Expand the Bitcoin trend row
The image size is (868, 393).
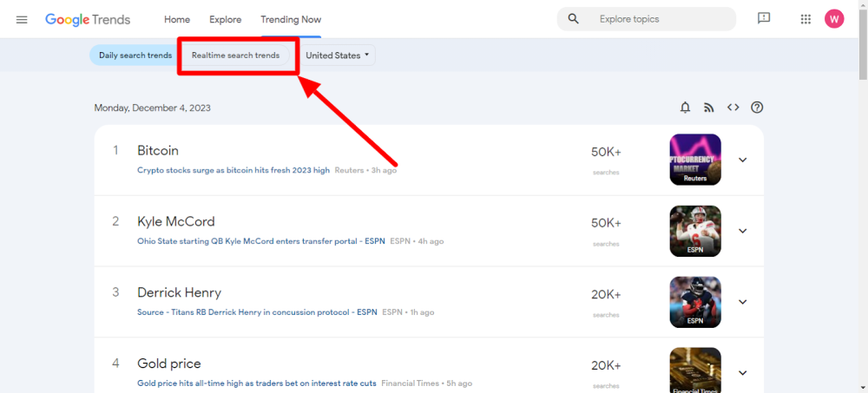743,160
